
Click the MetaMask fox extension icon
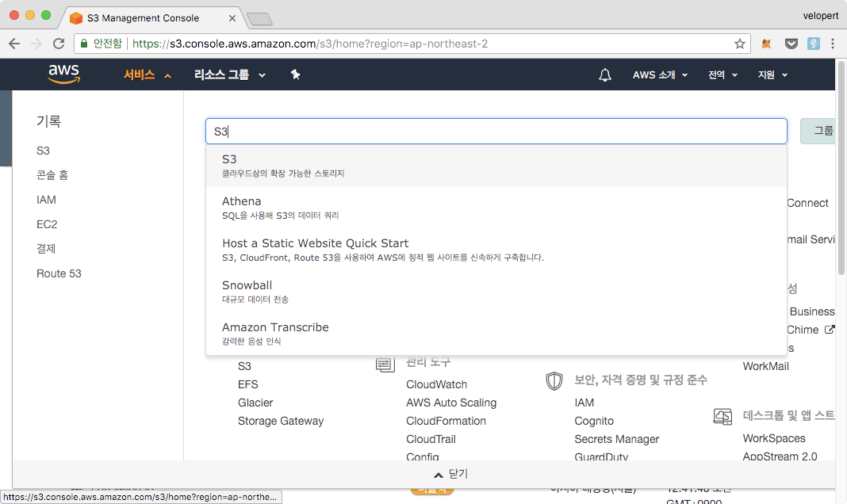click(766, 44)
